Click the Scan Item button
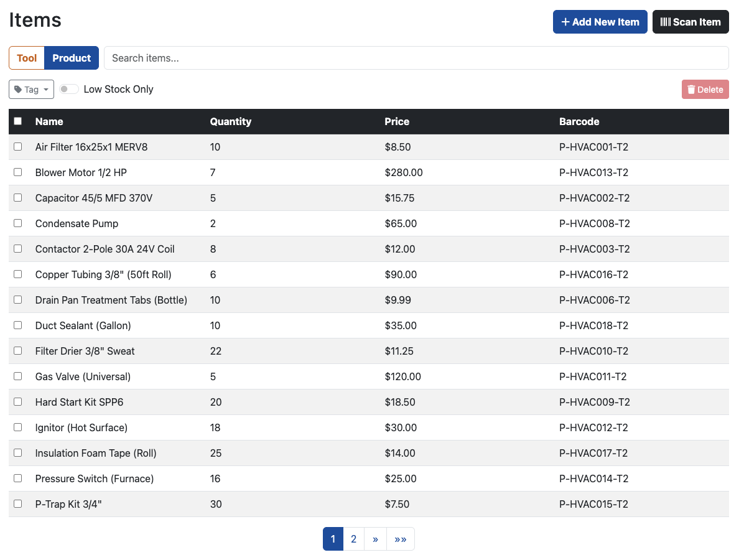Image resolution: width=744 pixels, height=560 pixels. [691, 21]
